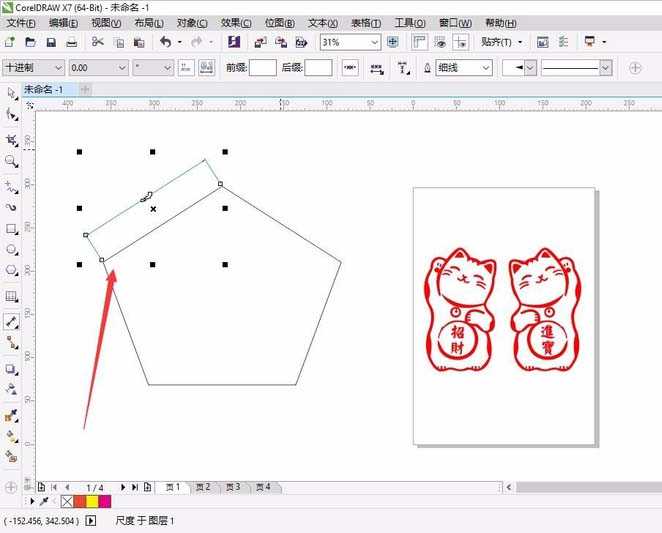Expand the 十进制 dimension style dropdown
662x533 pixels.
57,67
